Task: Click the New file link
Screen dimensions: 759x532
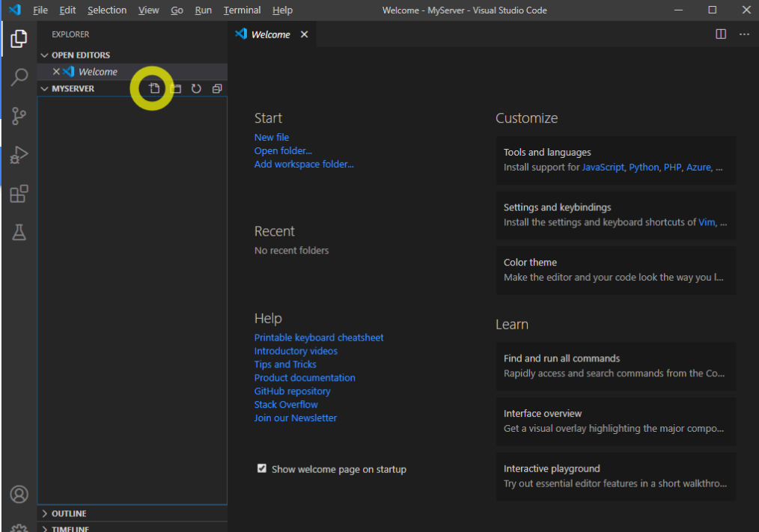Action: click(x=272, y=138)
